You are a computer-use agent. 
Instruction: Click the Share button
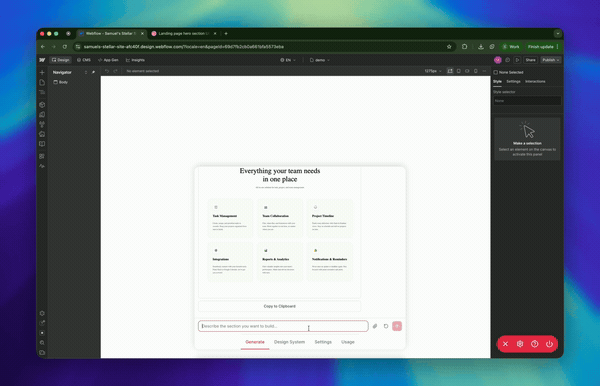coord(530,60)
